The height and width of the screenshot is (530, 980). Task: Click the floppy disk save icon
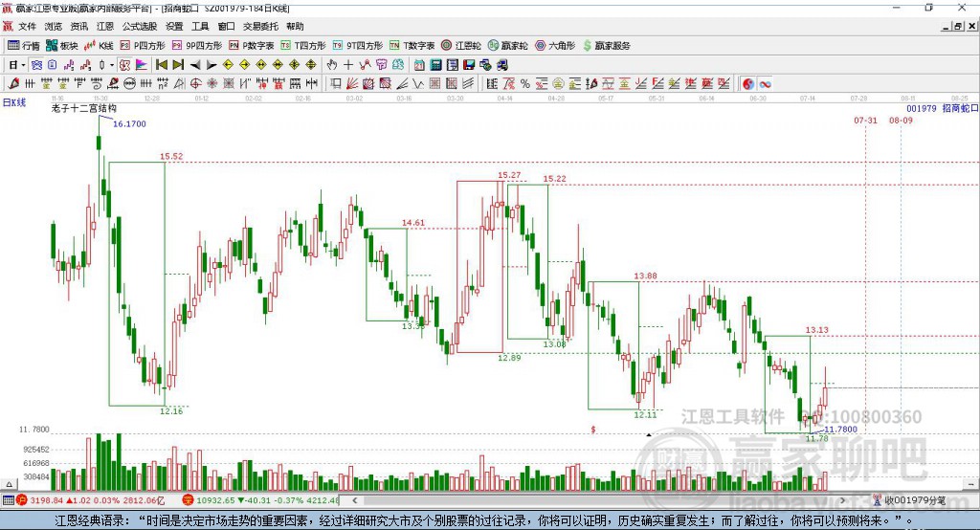469,65
